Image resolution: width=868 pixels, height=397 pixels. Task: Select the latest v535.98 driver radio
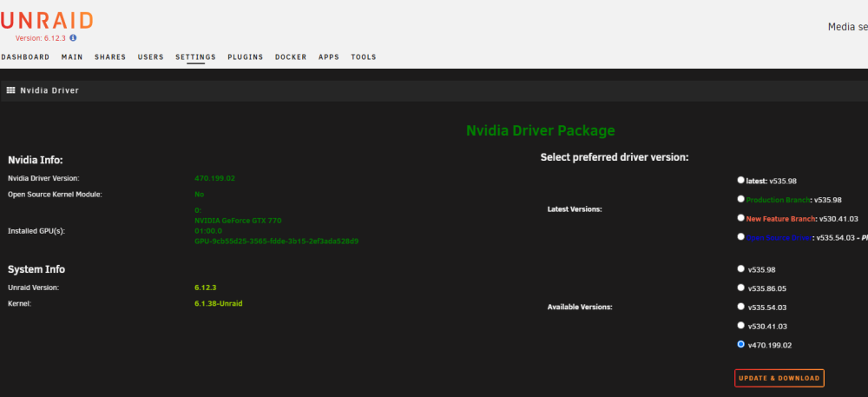(740, 180)
